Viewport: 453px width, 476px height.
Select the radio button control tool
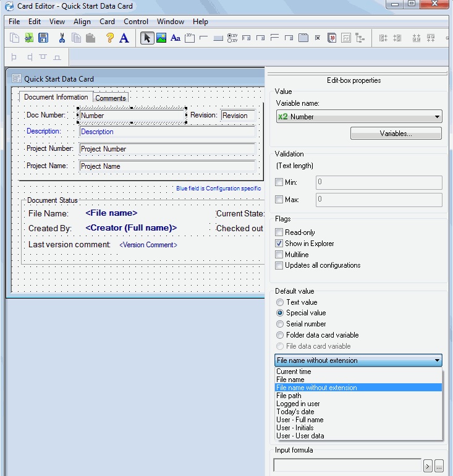(x=232, y=38)
